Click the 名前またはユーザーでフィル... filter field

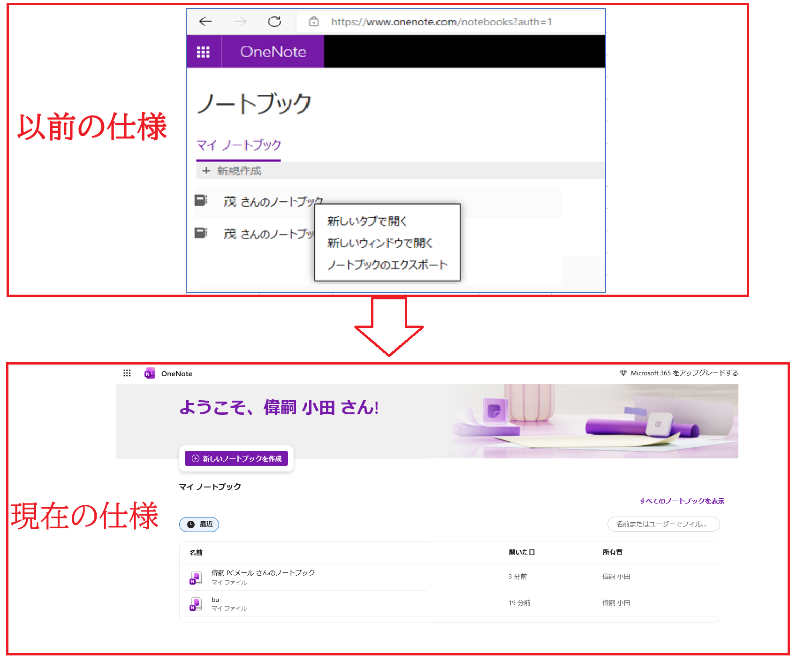coord(663,524)
